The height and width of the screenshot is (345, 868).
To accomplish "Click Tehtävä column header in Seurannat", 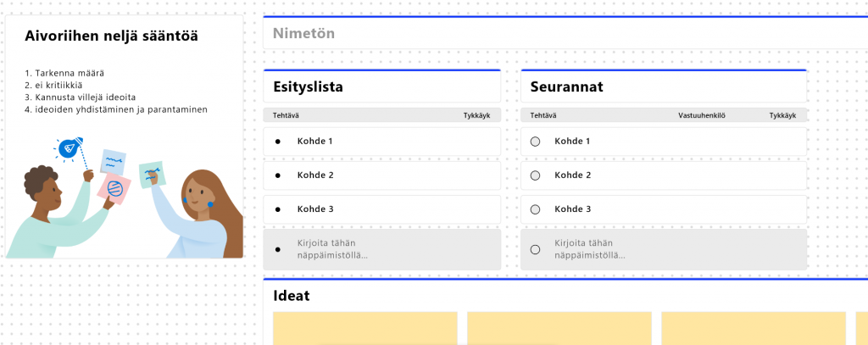I will click(x=544, y=115).
